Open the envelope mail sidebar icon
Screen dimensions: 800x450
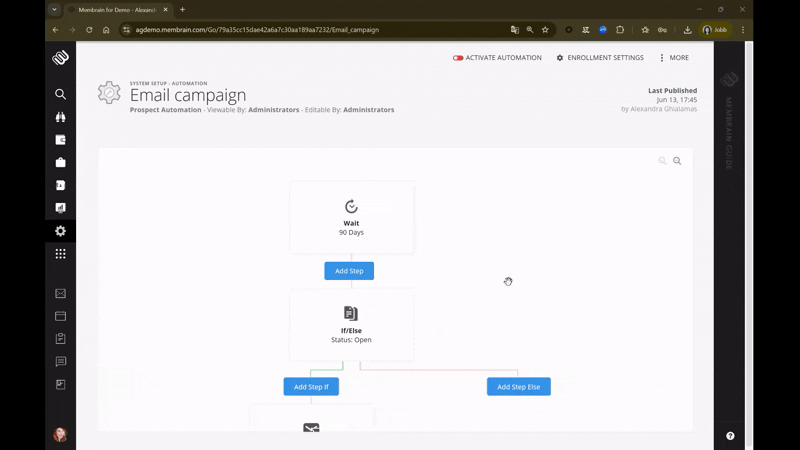click(60, 293)
